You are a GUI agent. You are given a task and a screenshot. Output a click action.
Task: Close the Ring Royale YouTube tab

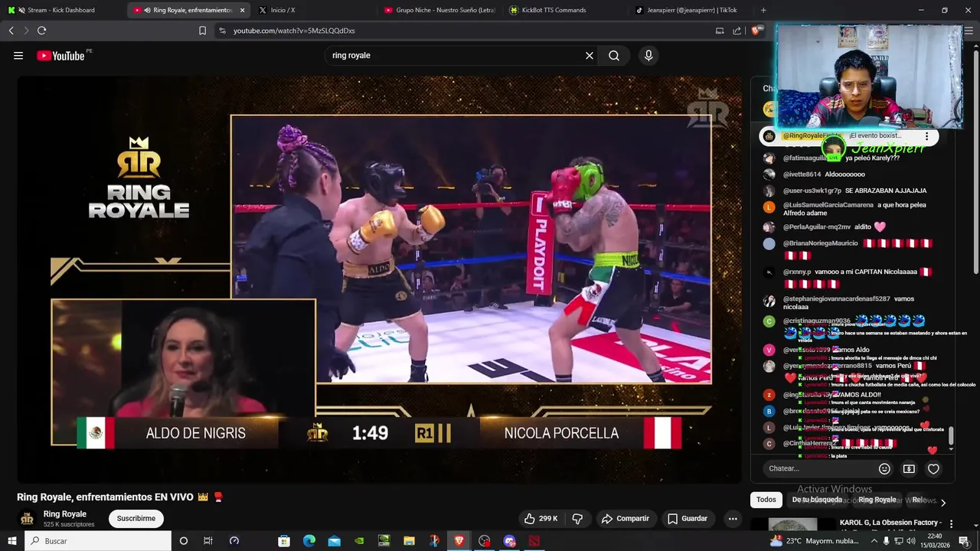(243, 10)
